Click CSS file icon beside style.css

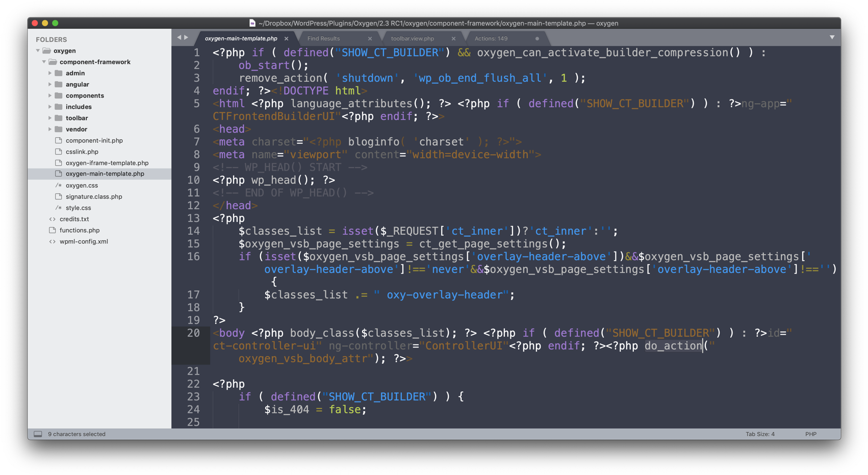coord(59,208)
